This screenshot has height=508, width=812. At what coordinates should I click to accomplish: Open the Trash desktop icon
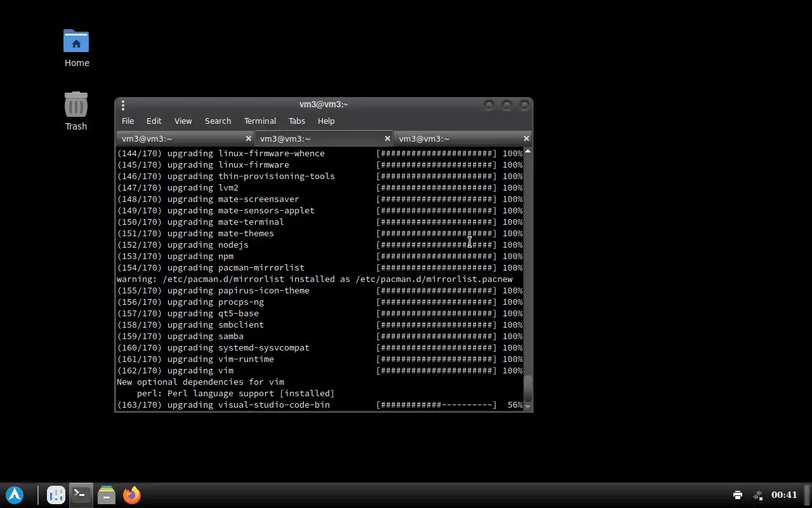click(x=76, y=111)
